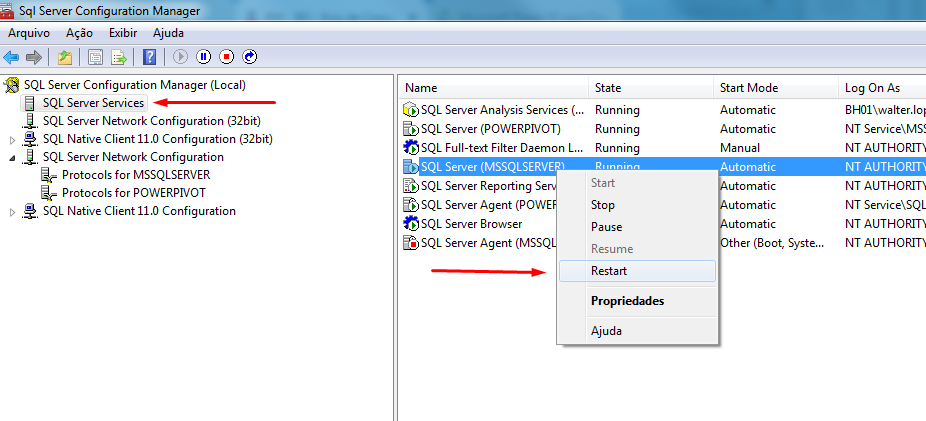This screenshot has height=421, width=926.
Task: Click the Running state of Analysis Services
Action: 617,110
